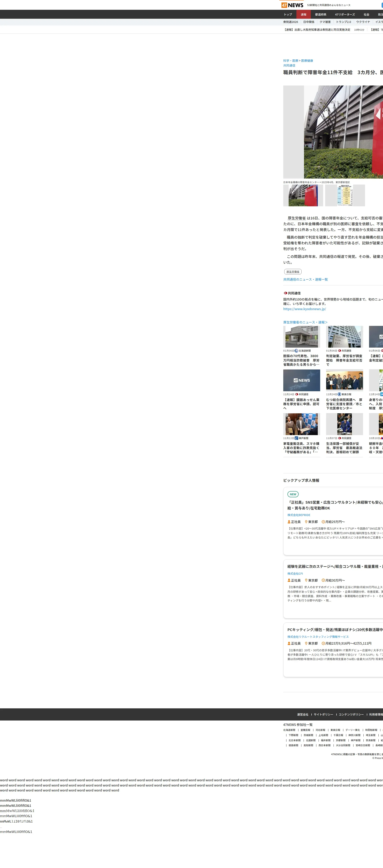Click the 北海道新聞 icon on the first article

[296, 351]
